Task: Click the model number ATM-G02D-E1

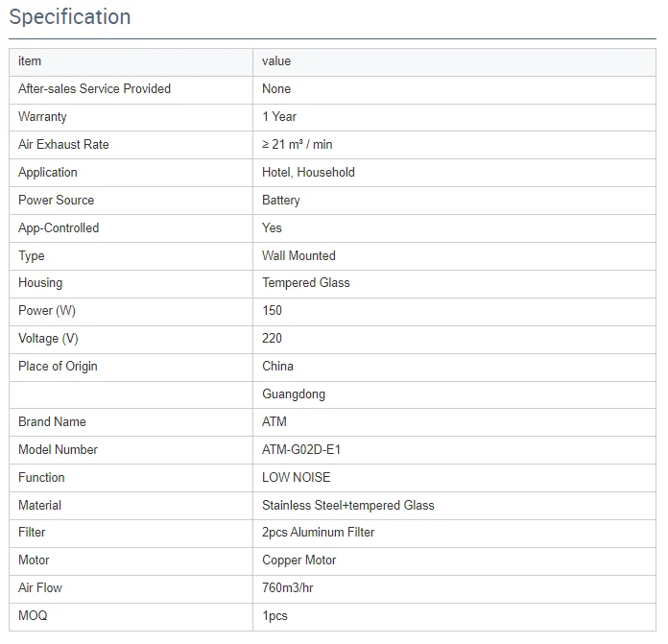Action: click(x=301, y=450)
